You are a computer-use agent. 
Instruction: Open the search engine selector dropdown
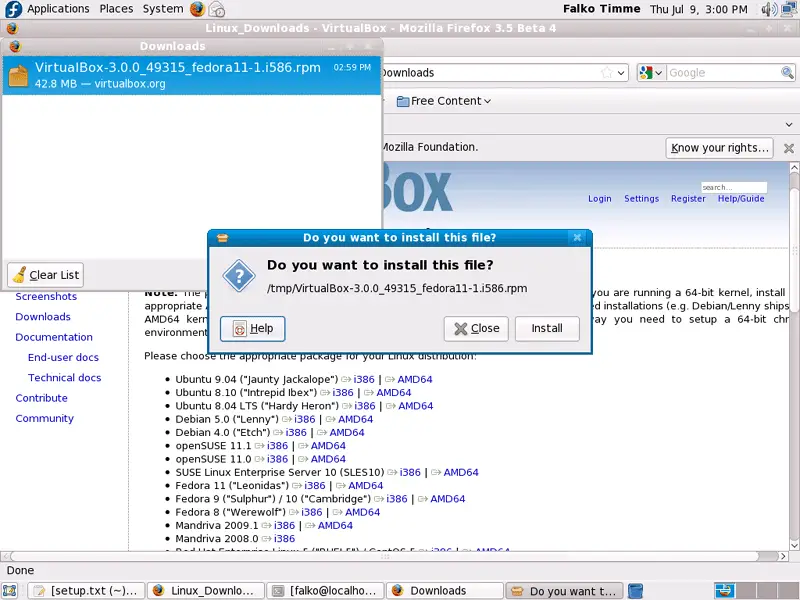(x=651, y=73)
